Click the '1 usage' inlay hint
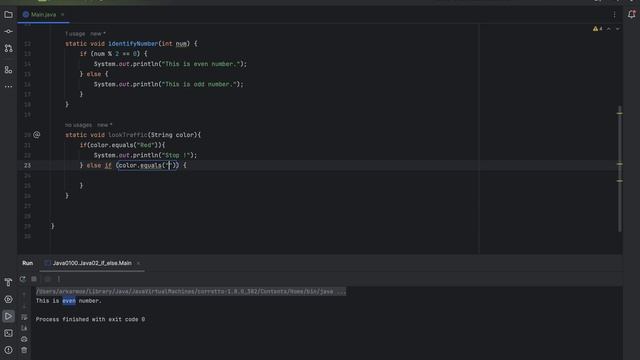The width and height of the screenshot is (640, 360). click(x=75, y=34)
